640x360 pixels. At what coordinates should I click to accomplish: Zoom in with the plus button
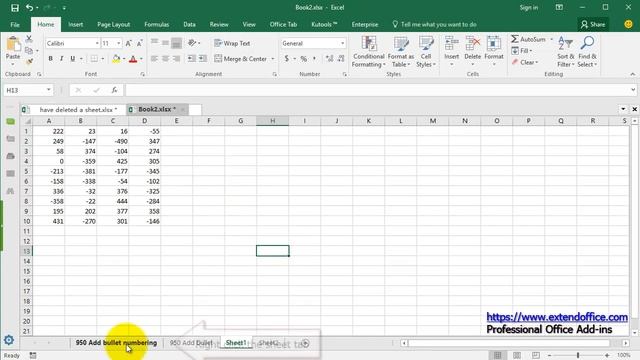(x=607, y=356)
